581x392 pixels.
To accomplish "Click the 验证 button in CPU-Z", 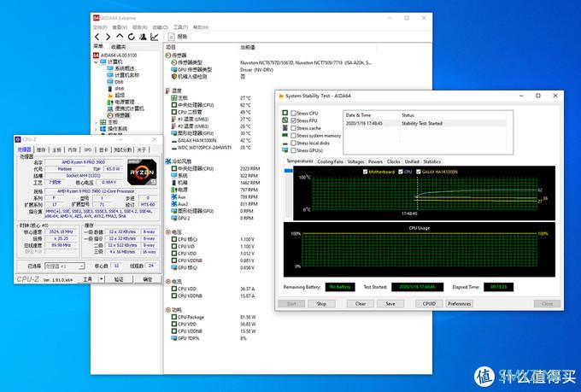I will pyautogui.click(x=119, y=279).
